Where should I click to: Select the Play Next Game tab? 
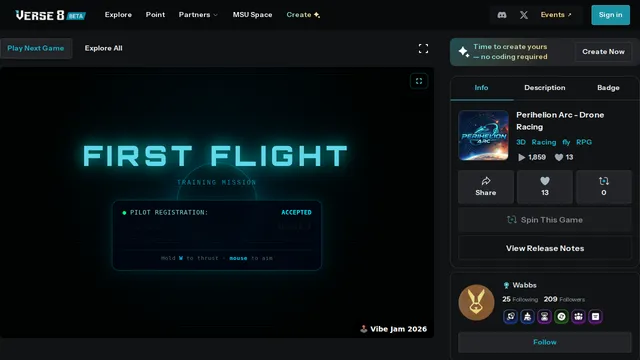36,48
